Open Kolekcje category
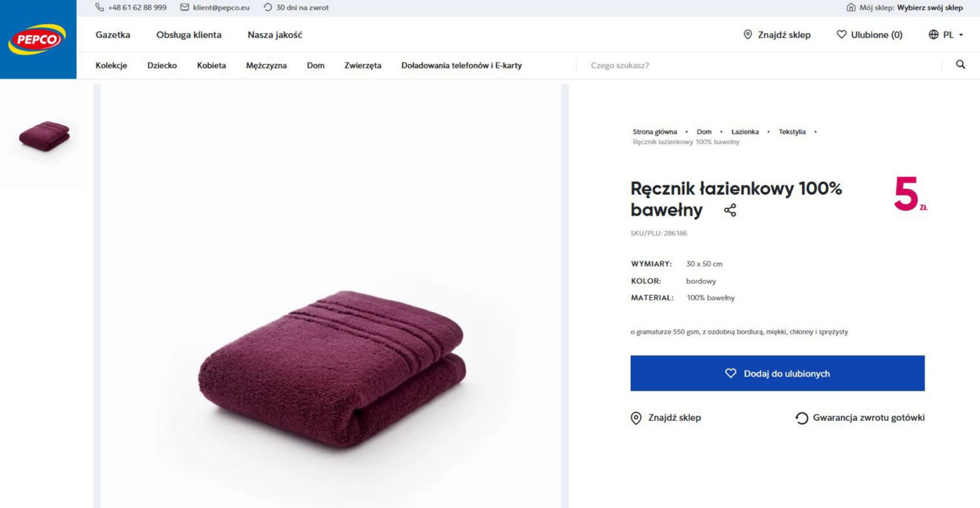Image resolution: width=980 pixels, height=508 pixels. click(x=111, y=65)
